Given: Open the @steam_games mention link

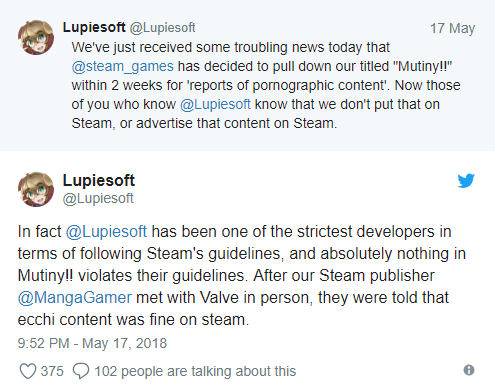Looking at the screenshot, I should (x=122, y=66).
